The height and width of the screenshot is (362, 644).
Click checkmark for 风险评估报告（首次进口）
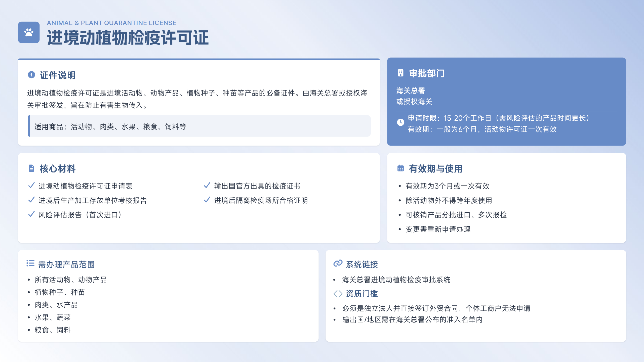pos(31,214)
